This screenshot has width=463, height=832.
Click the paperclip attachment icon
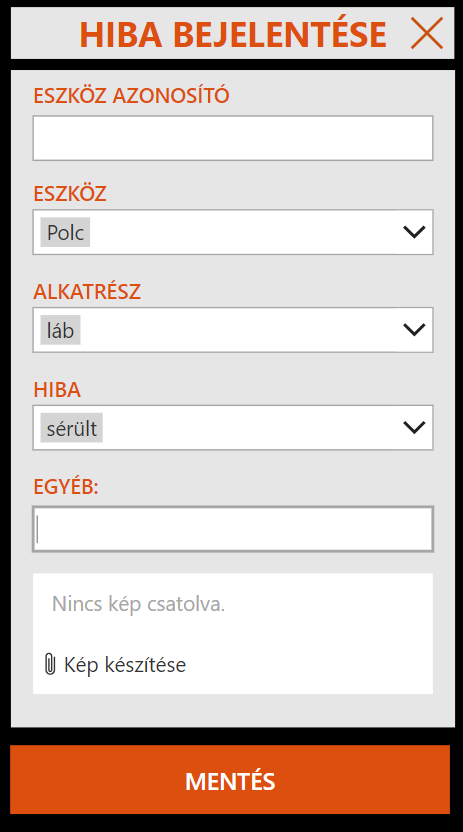pos(50,664)
